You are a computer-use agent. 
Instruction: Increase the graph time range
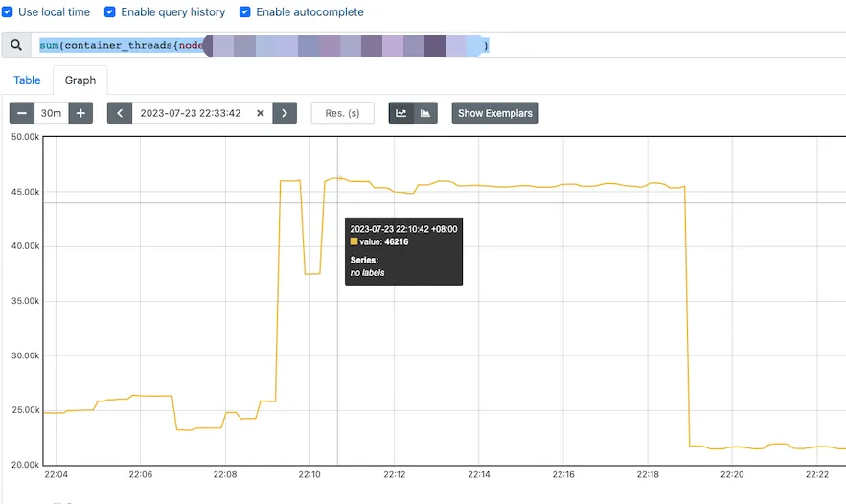click(x=80, y=113)
